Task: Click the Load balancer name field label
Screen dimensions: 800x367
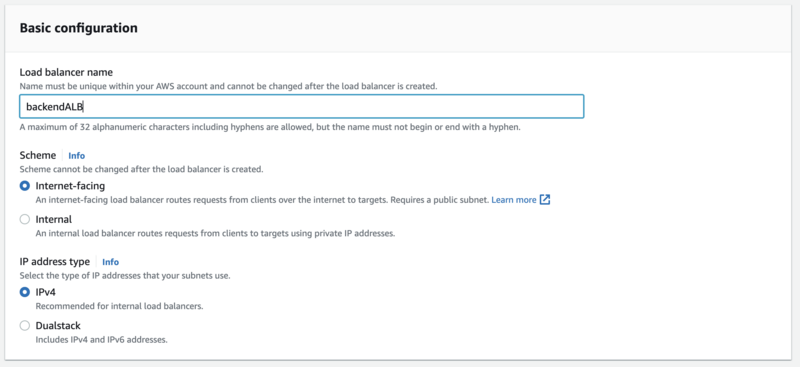Action: coord(66,72)
